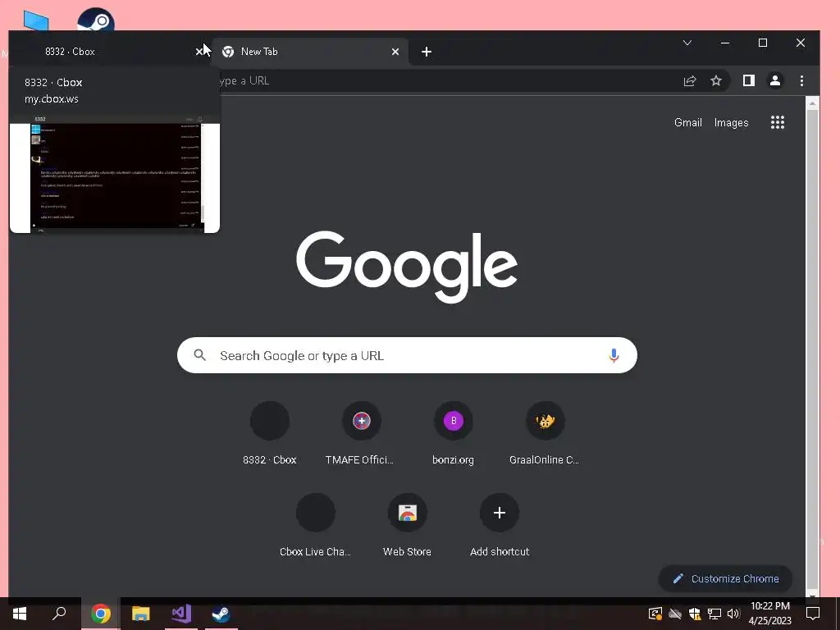Close the 8332 · Cbox tab
The image size is (840, 630).
pyautogui.click(x=199, y=52)
